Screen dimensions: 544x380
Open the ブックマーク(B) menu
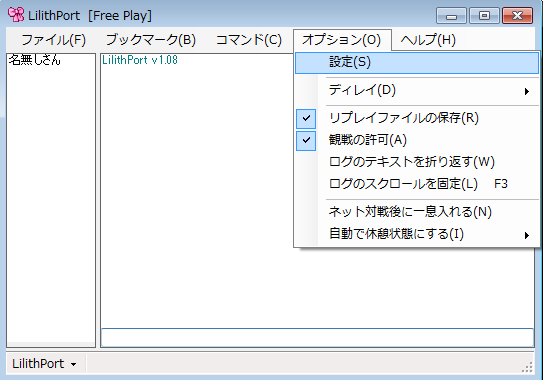point(151,40)
